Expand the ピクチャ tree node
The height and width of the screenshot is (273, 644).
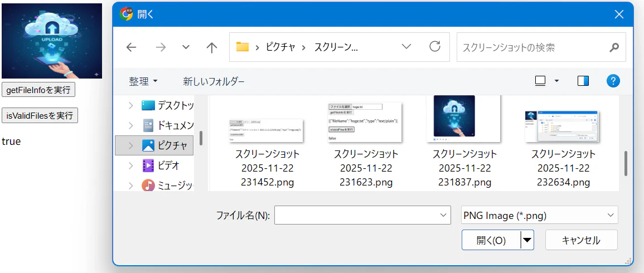tap(130, 145)
